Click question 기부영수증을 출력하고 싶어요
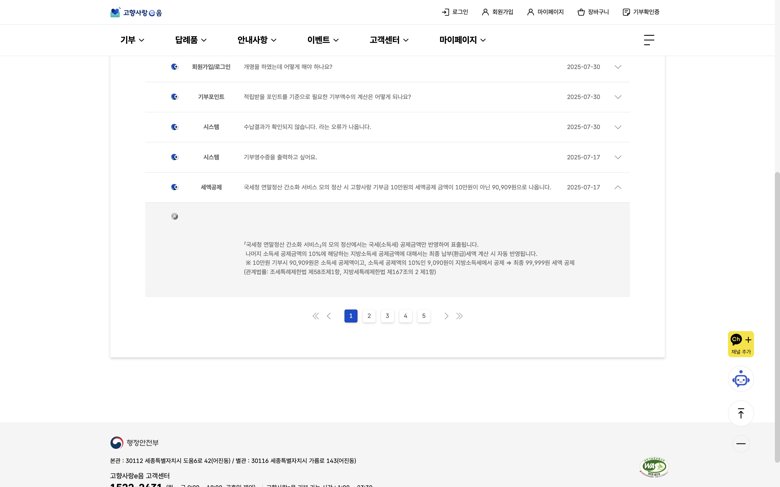The width and height of the screenshot is (780, 487). tap(280, 157)
